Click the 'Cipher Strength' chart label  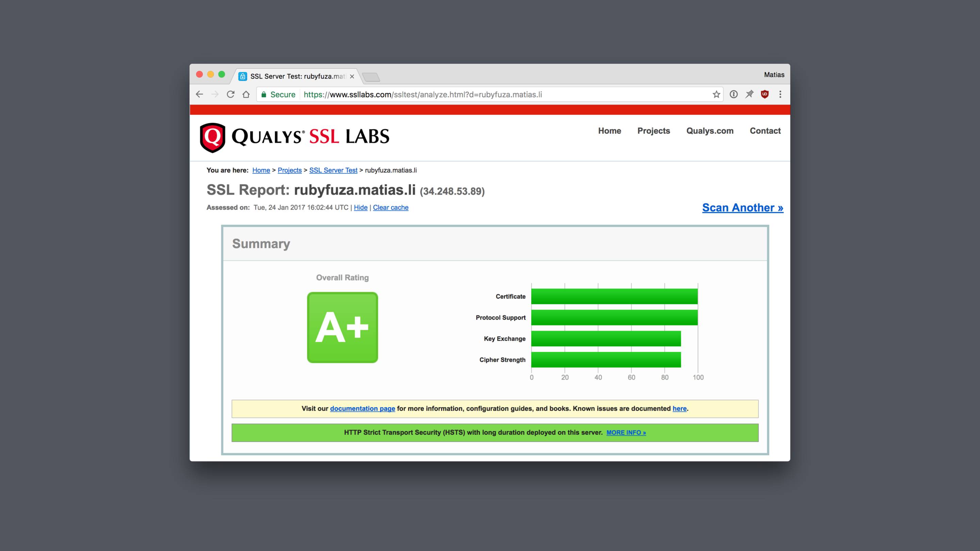[502, 360]
